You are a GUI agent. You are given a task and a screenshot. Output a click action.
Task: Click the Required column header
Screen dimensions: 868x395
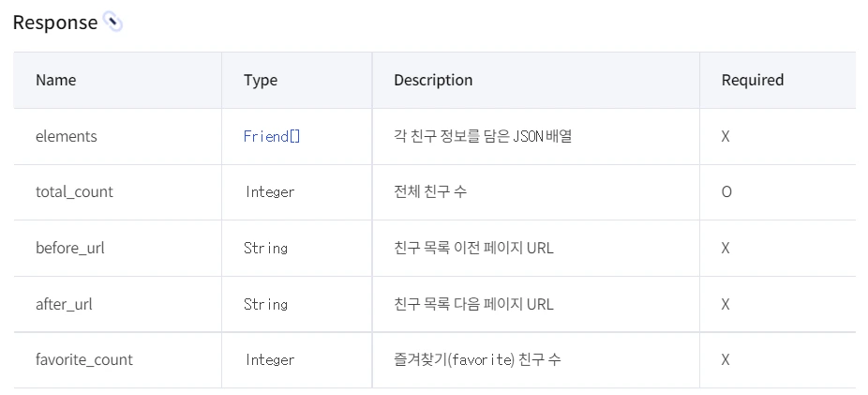[752, 80]
